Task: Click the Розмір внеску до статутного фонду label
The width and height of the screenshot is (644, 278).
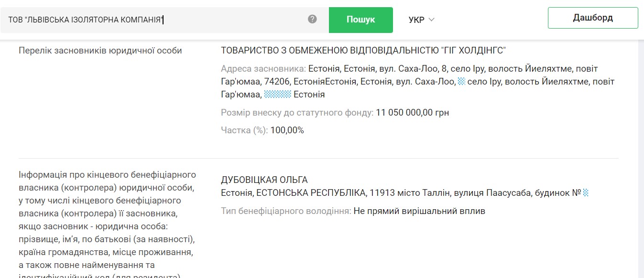Action: (297, 113)
